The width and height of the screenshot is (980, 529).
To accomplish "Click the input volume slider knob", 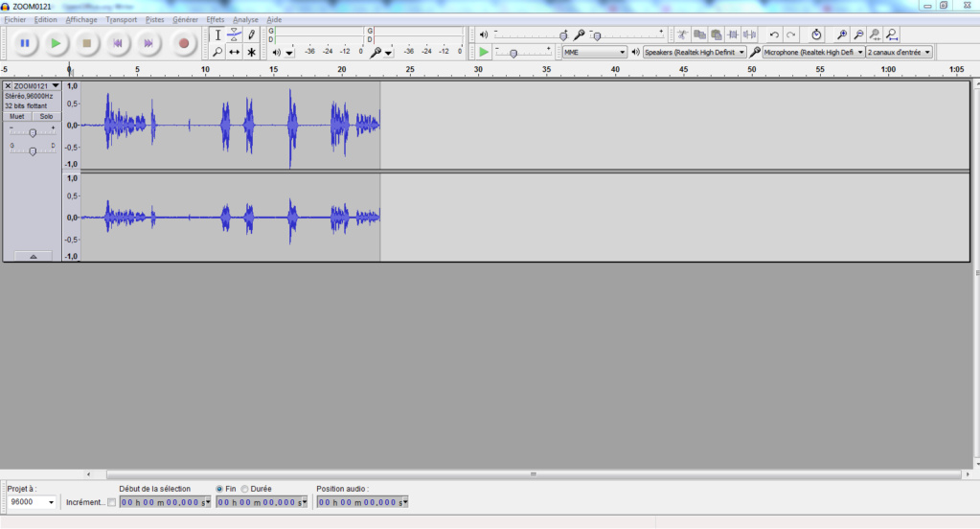I will click(x=597, y=36).
